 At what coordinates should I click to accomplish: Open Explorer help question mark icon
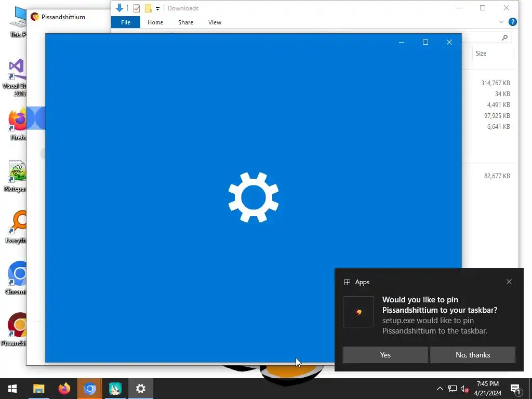click(513, 22)
